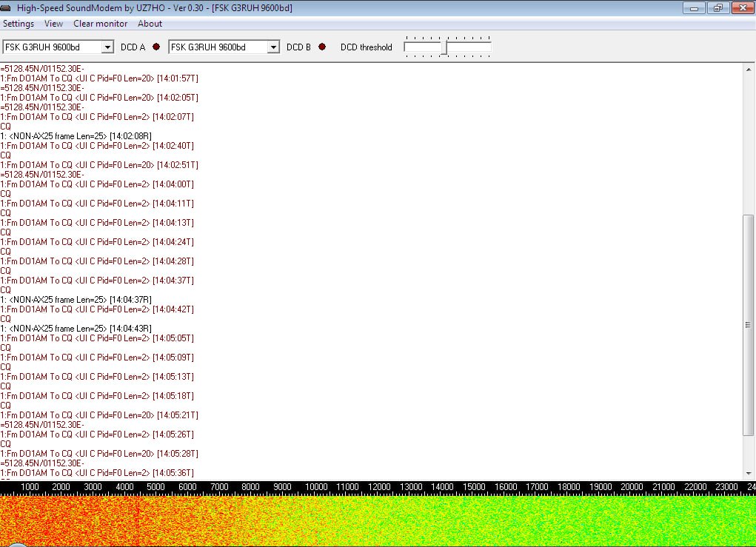Click the 20000 Hz mark on frequency scale
The image size is (756, 547).
(x=632, y=487)
